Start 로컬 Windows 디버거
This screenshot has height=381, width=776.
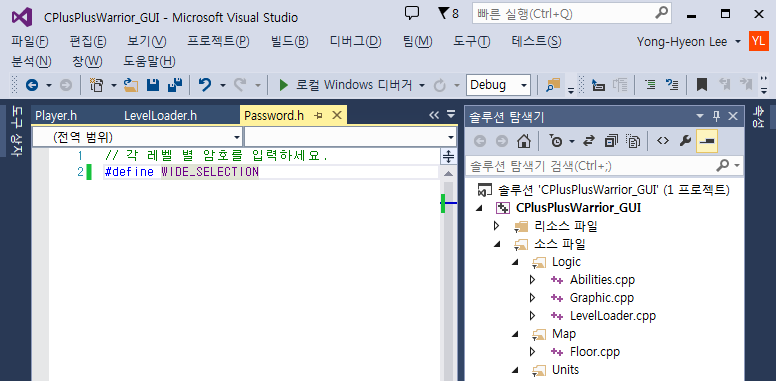click(345, 85)
